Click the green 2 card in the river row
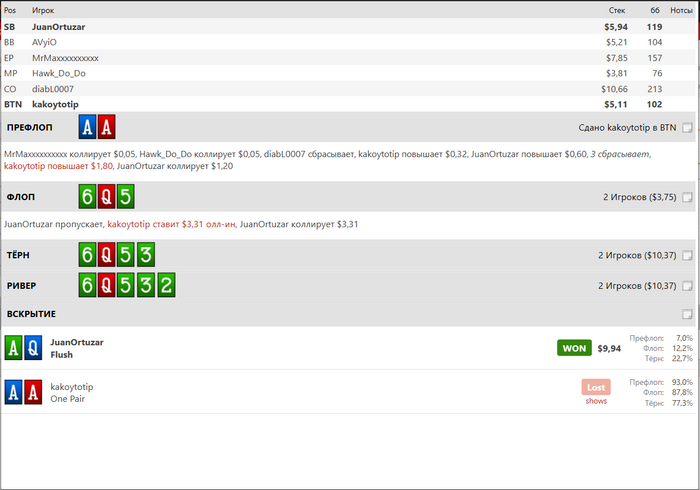 166,285
